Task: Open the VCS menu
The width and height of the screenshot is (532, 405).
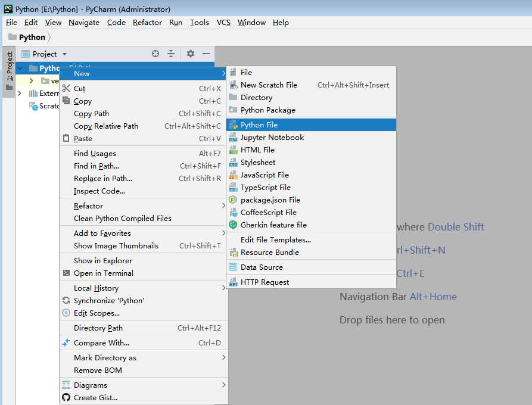Action: pos(223,23)
